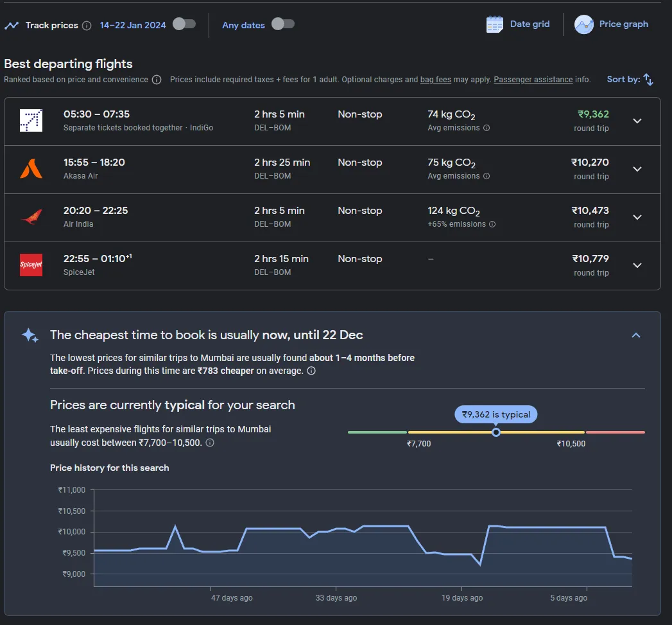Collapse the cheapest time to book panel
The height and width of the screenshot is (625, 672).
pos(636,335)
